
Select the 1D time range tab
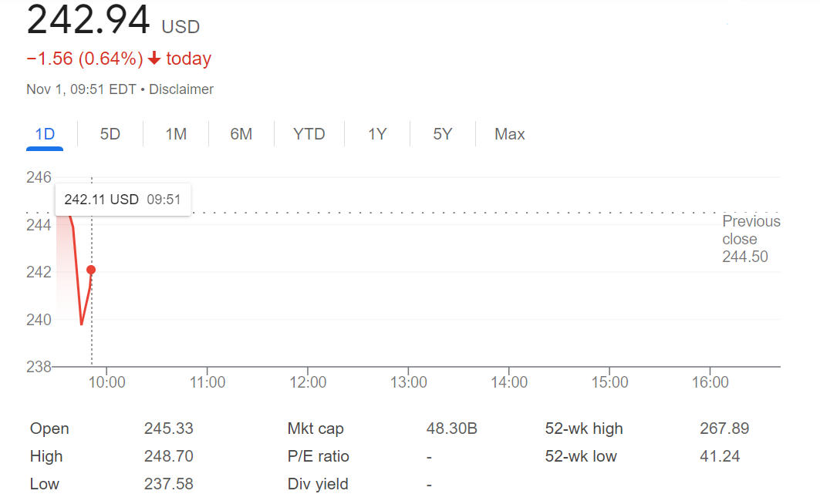point(46,134)
